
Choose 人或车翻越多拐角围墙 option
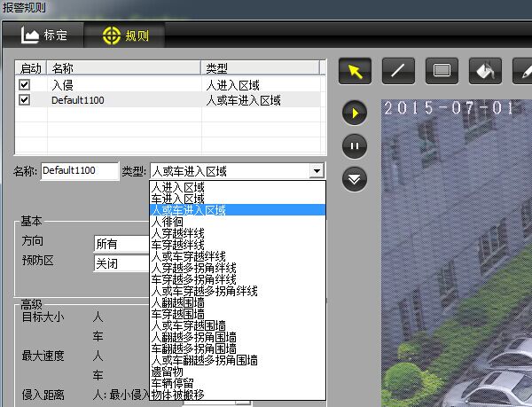(238, 360)
